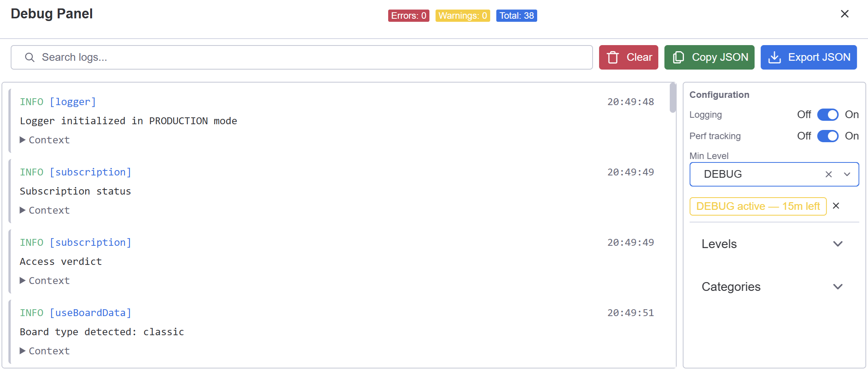Dismiss the DEBUG active 15m left badge
Image resolution: width=868 pixels, height=370 pixels.
(x=836, y=206)
